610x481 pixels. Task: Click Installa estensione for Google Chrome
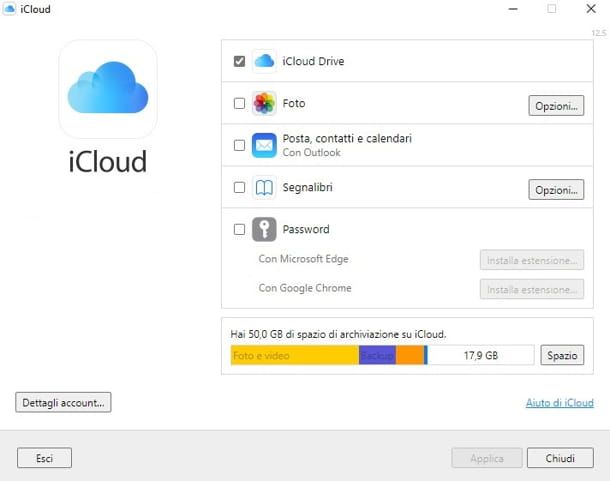click(x=532, y=289)
